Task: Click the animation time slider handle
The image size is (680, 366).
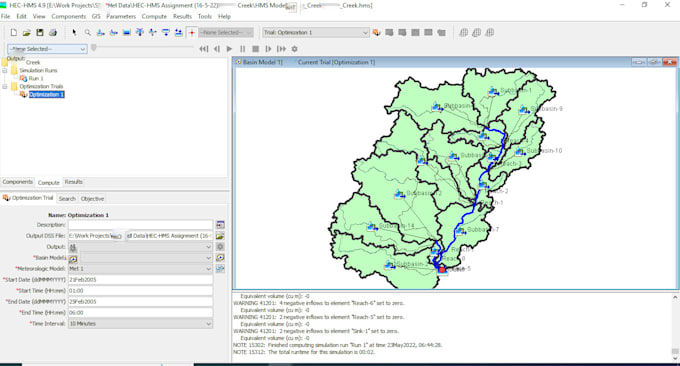Action: tap(94, 48)
